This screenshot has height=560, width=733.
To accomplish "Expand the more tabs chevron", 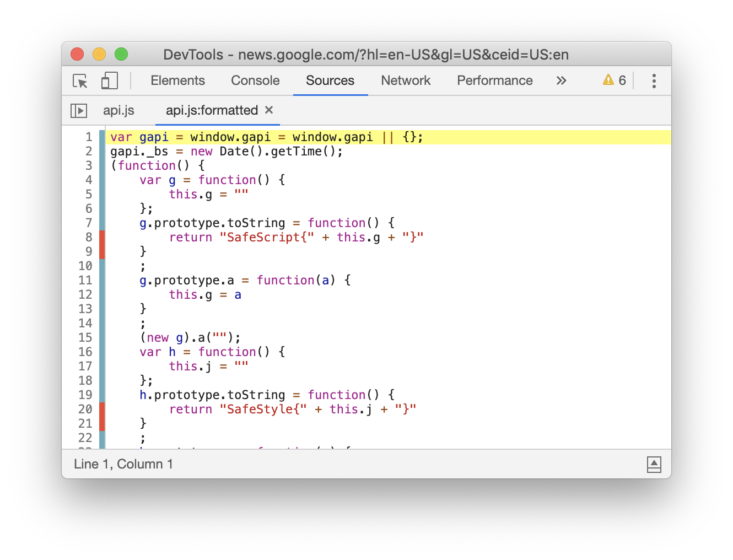I will pos(561,81).
